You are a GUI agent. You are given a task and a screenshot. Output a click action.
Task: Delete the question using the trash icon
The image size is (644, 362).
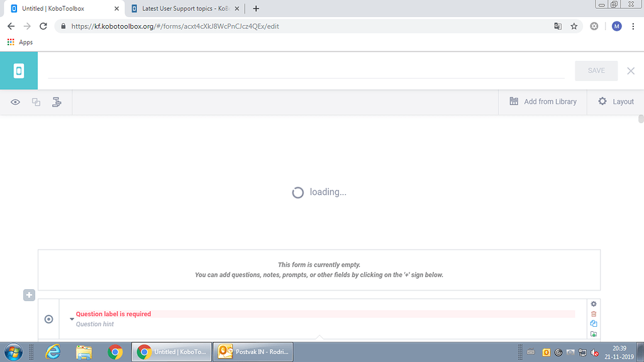[x=593, y=314]
